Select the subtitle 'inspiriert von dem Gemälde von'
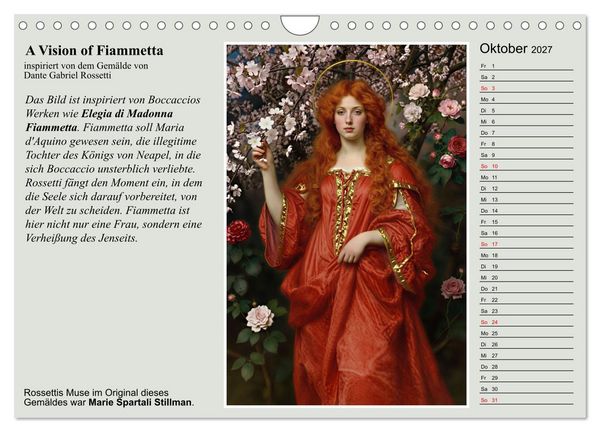Image resolution: width=600 pixels, height=432 pixels. pos(86,65)
